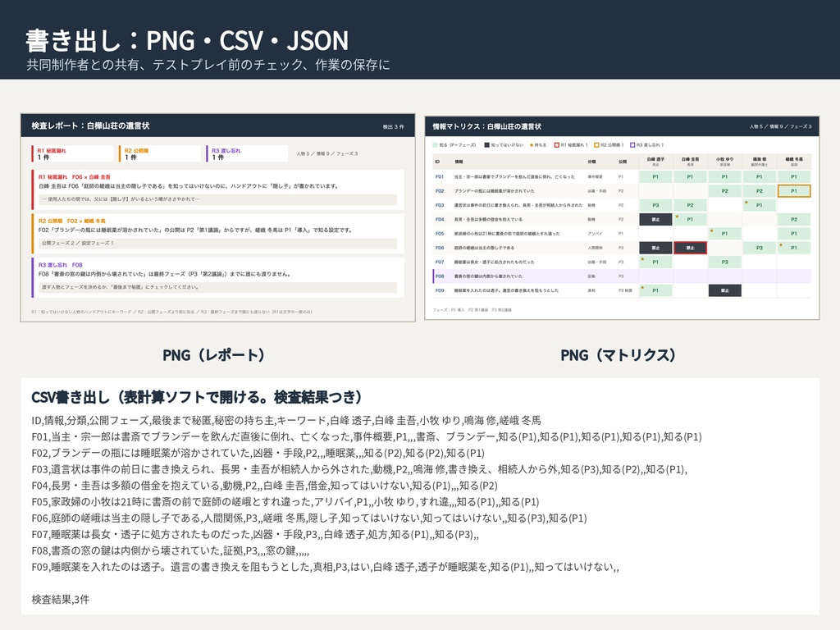Click the gold 持ち主 star in the legend
Image resolution: width=840 pixels, height=630 pixels.
click(x=532, y=145)
